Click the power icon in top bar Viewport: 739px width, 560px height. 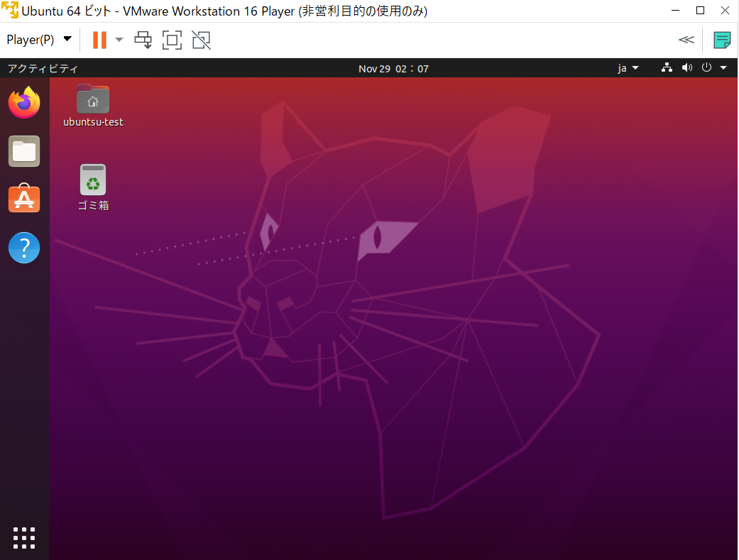click(x=706, y=68)
